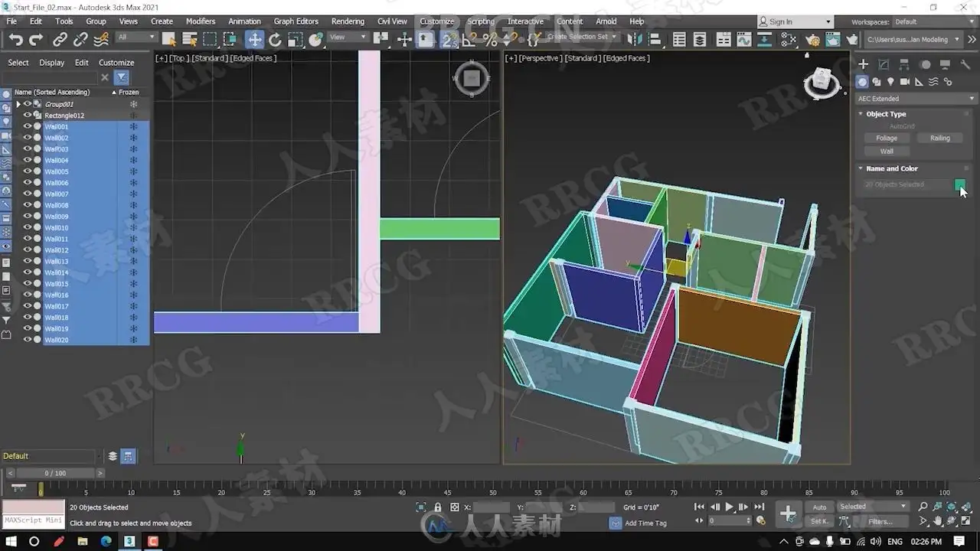Viewport: 980px width, 551px height.
Task: Open the Rendered Frame Window
Action: coord(833,40)
